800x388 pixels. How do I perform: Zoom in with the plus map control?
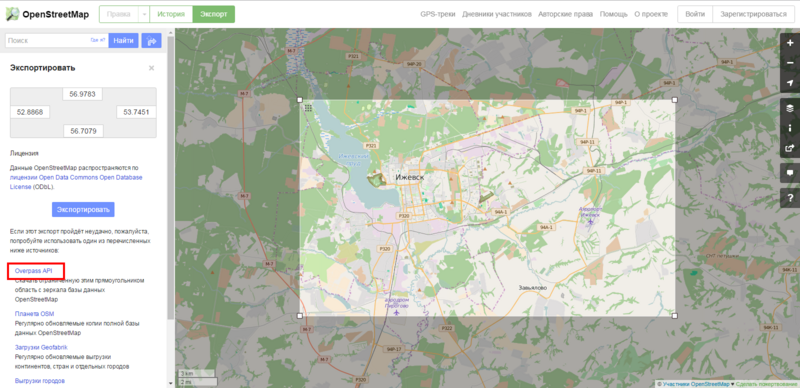(790, 43)
